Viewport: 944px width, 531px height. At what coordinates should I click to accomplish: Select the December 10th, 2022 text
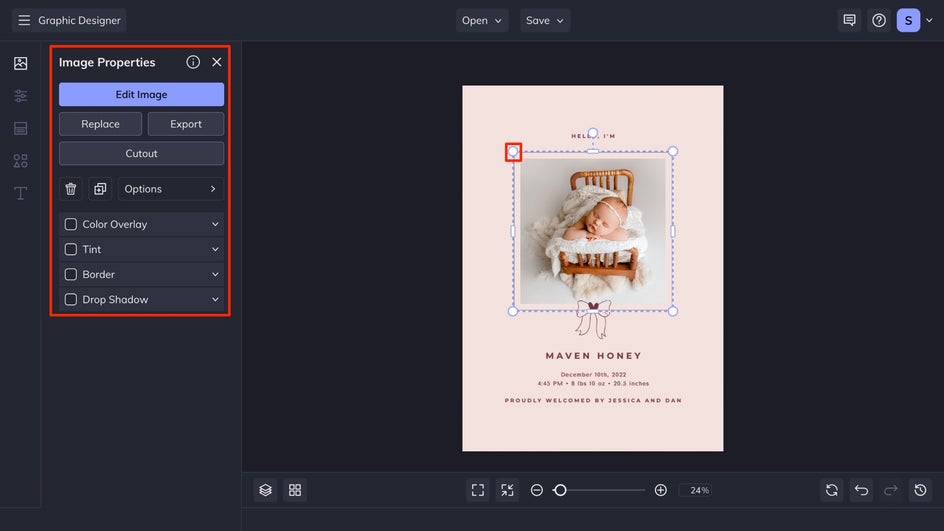(593, 374)
